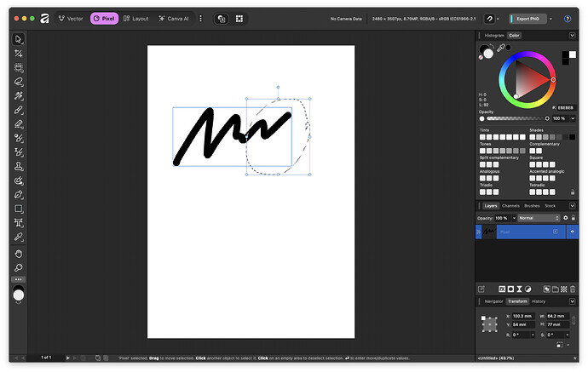588x372 pixels.
Task: Select the Selection Brush tool
Action: [x=19, y=67]
